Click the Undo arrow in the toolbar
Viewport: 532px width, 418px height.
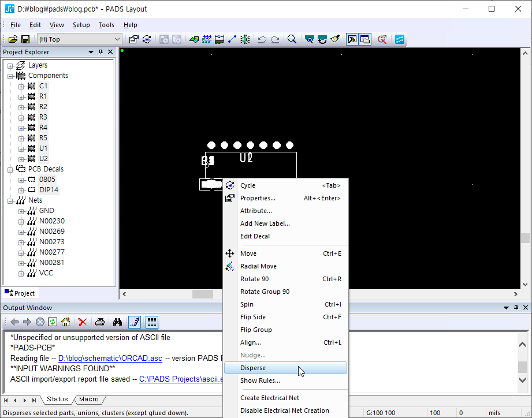tap(262, 39)
